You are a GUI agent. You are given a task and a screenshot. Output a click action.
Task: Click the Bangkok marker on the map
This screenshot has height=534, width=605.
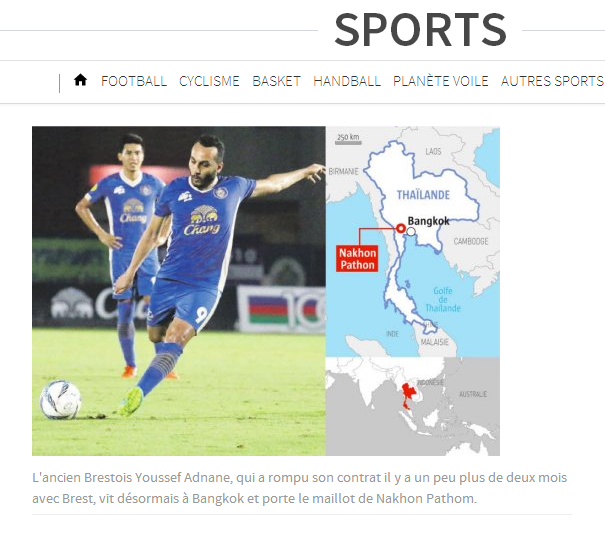tap(411, 232)
